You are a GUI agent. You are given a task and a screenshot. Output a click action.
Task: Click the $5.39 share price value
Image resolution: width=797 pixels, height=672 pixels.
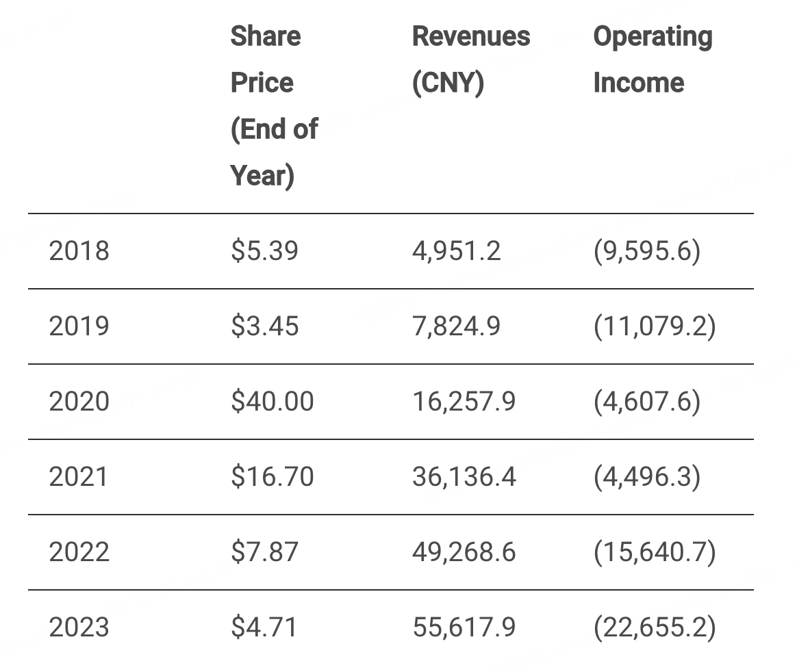pos(264,250)
